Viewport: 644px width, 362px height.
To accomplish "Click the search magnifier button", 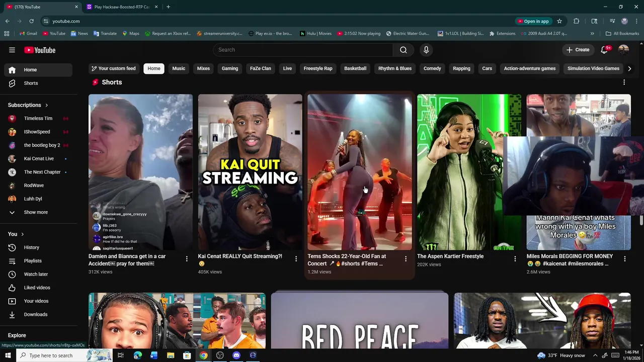I will click(x=403, y=50).
